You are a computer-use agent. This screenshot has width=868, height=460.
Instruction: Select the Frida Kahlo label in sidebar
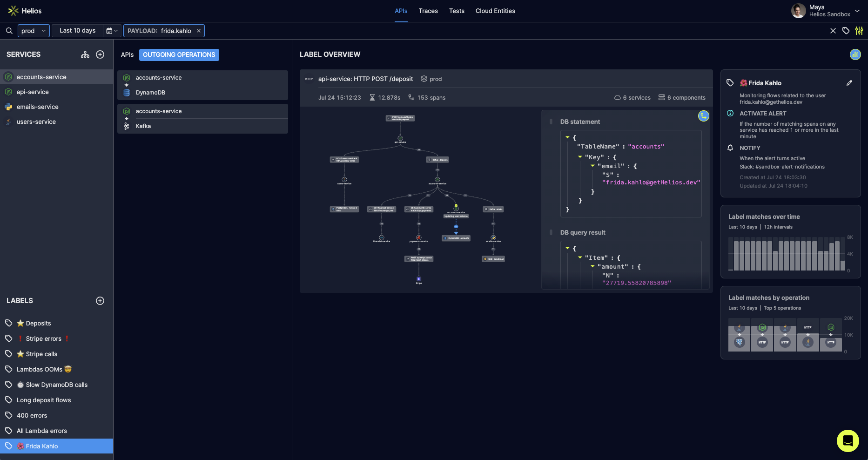(56, 446)
